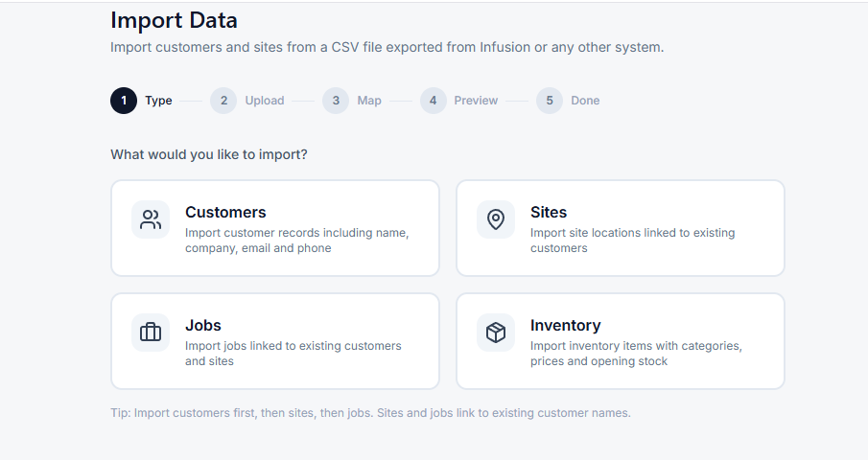Screen dimensions: 868x460
Task: Click the Type step label
Action: click(x=158, y=101)
